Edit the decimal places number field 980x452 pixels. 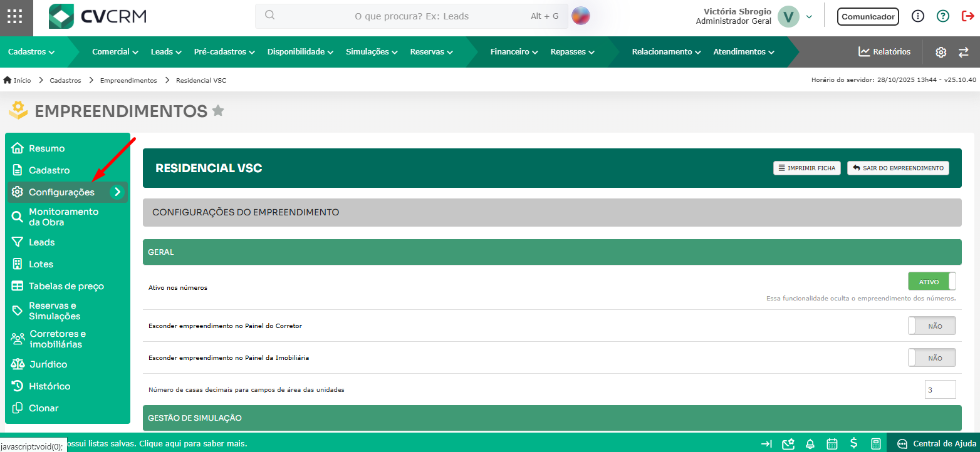point(941,389)
